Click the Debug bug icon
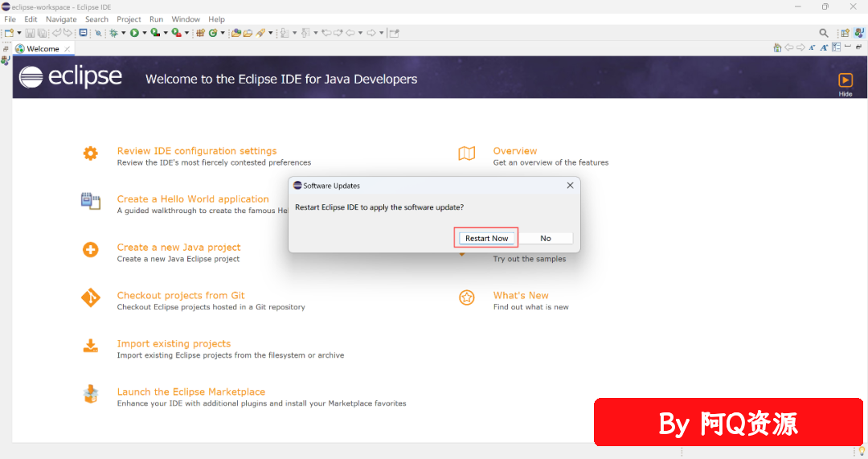Screen dimensions: 868x459 [113, 33]
